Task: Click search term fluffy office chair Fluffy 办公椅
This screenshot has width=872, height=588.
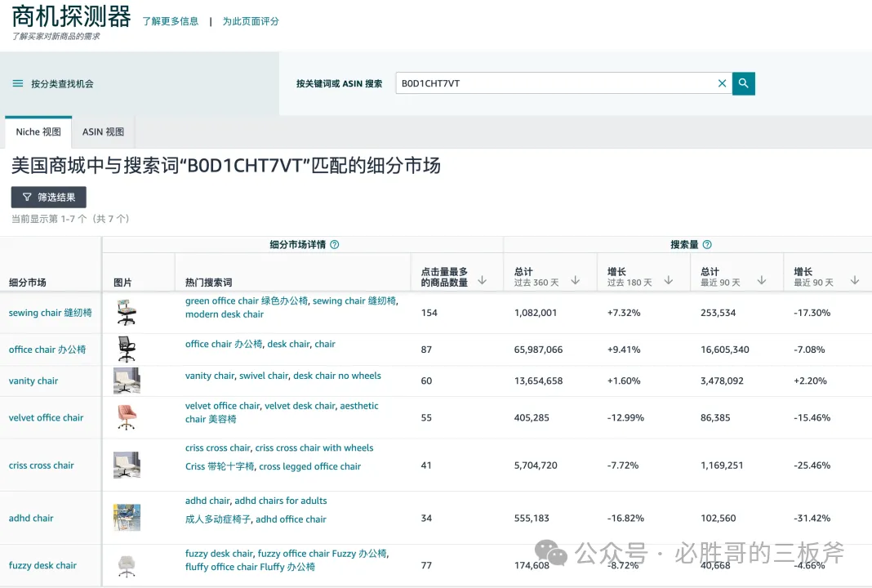Action: pos(251,567)
